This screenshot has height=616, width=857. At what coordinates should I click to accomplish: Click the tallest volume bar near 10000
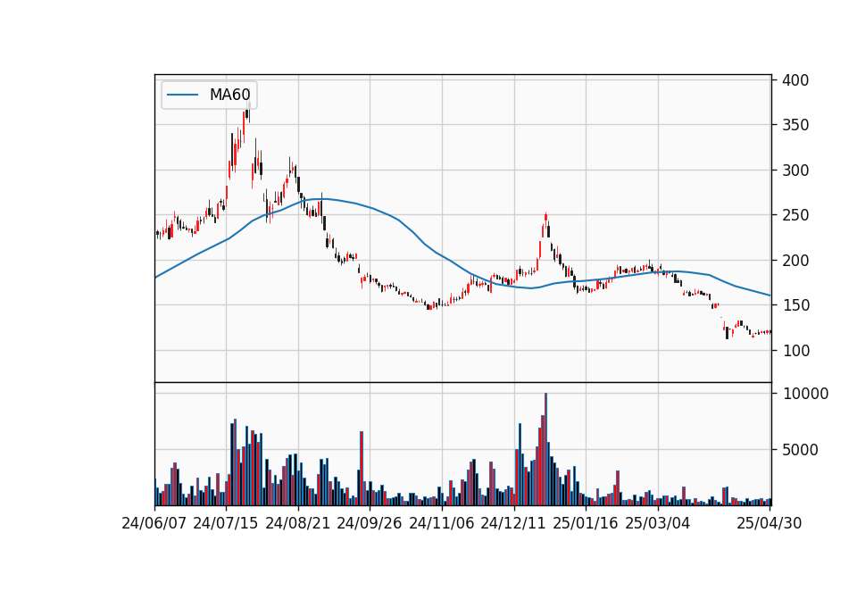pyautogui.click(x=545, y=449)
